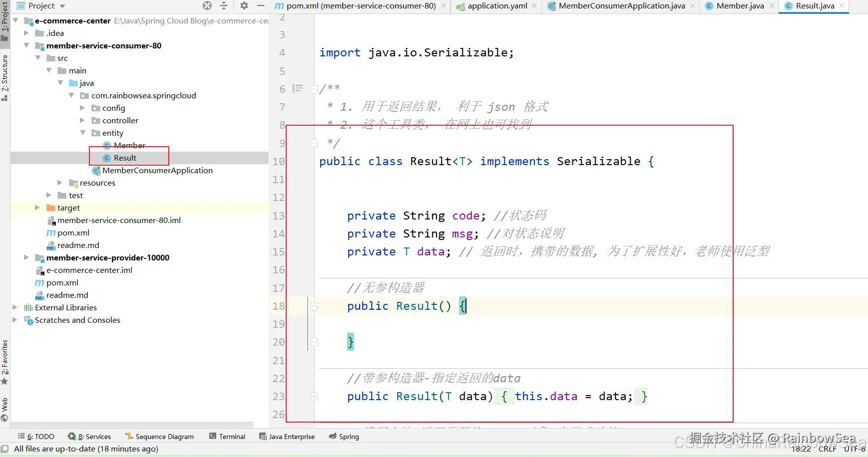Fold the no-arg constructor at line 18
This screenshot has width=868, height=457.
click(314, 306)
